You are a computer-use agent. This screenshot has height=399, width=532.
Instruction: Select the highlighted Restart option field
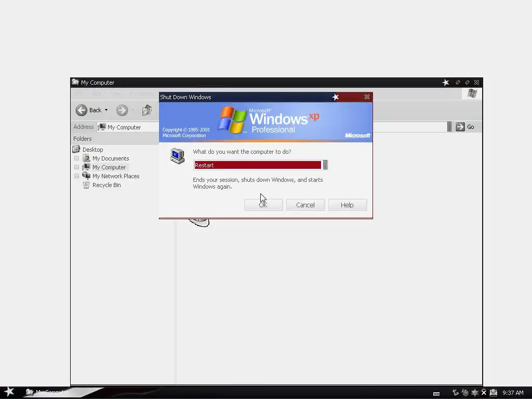pyautogui.click(x=258, y=165)
